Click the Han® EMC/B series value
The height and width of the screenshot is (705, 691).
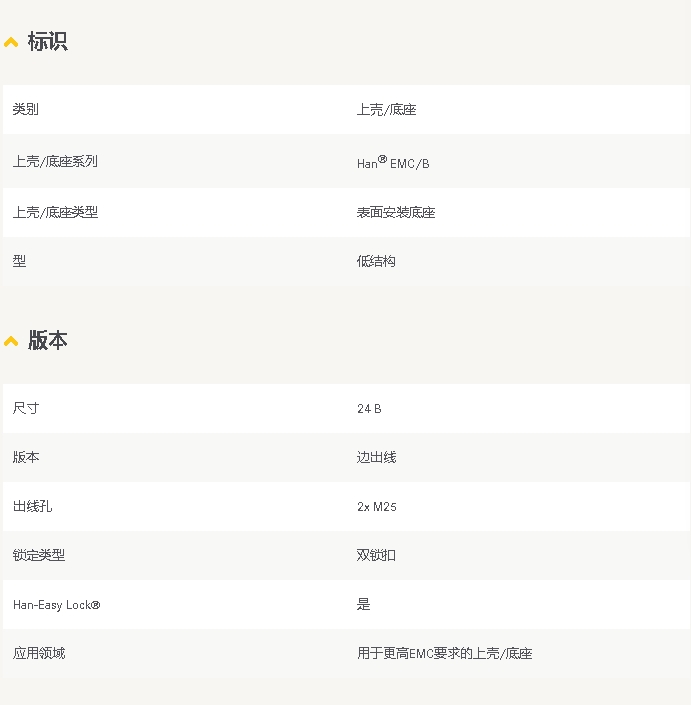click(x=393, y=162)
